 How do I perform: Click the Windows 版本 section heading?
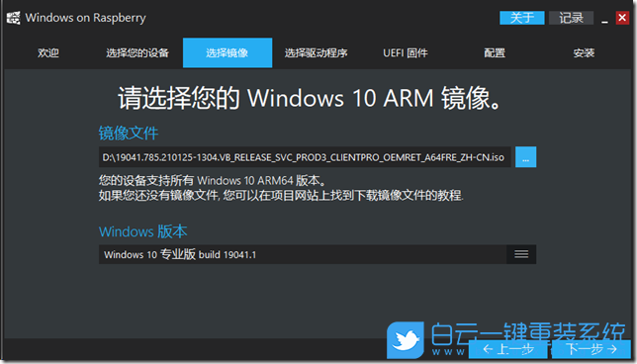[143, 231]
